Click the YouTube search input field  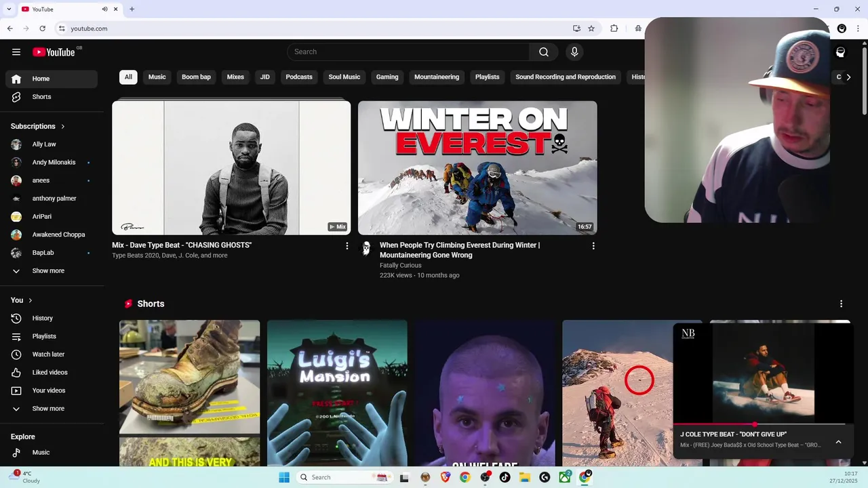click(408, 52)
